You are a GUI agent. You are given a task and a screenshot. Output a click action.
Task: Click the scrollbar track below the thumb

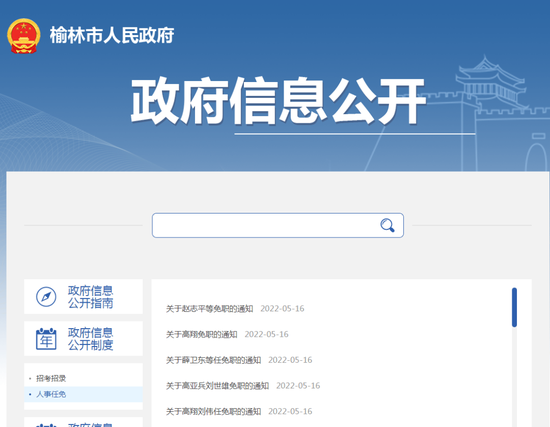pyautogui.click(x=514, y=377)
